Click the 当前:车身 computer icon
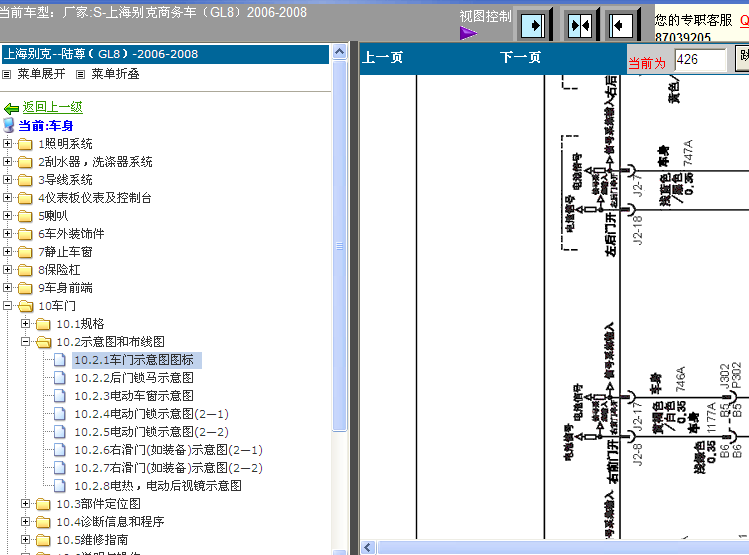Viewport: 749px width, 555px height. 9,126
